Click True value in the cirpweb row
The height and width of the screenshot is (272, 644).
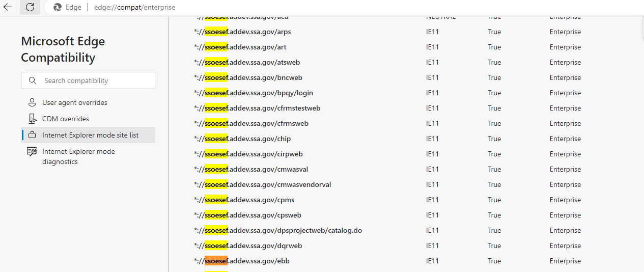494,154
